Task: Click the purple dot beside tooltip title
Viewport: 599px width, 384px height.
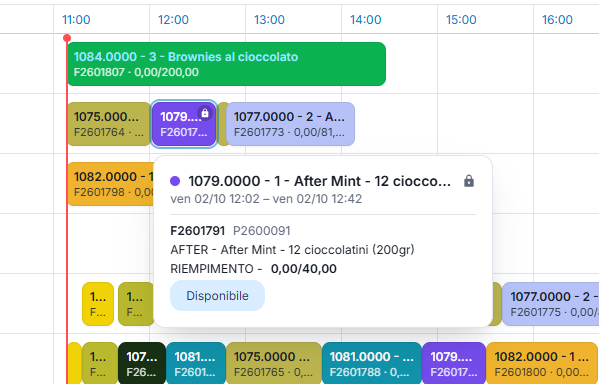Action: coord(175,181)
